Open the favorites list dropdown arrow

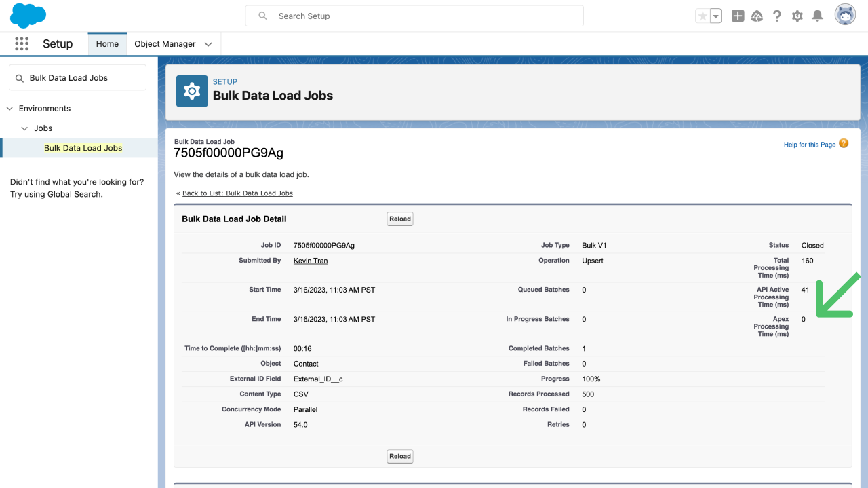pos(716,16)
